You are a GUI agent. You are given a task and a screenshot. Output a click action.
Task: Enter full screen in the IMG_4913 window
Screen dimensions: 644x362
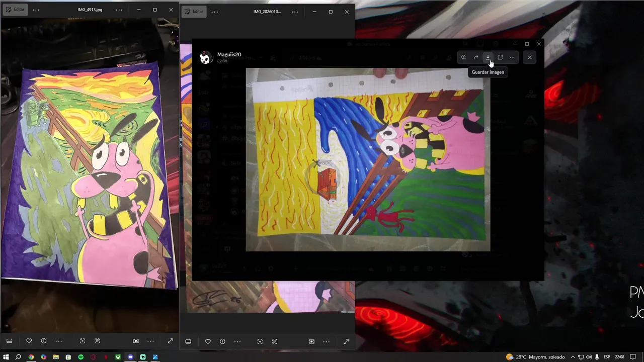(170, 341)
